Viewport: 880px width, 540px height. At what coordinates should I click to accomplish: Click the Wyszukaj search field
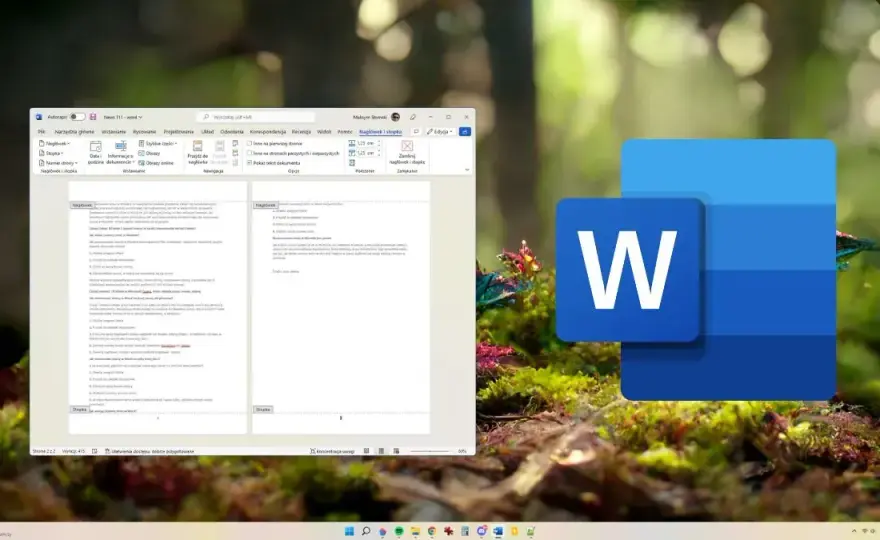tap(256, 117)
